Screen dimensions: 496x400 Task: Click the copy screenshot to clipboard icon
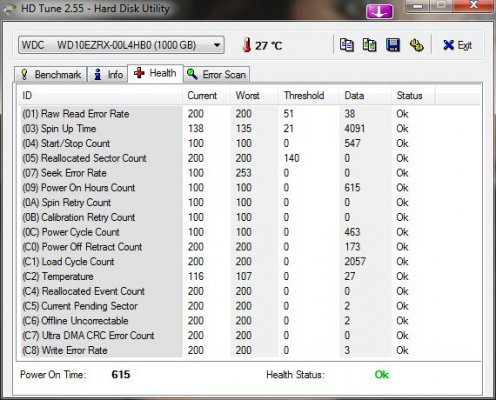coord(370,45)
